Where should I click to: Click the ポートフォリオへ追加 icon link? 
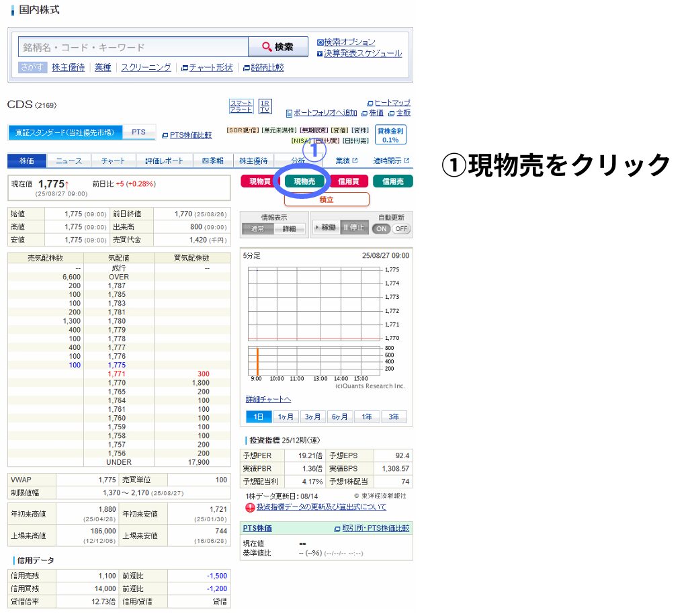322,113
